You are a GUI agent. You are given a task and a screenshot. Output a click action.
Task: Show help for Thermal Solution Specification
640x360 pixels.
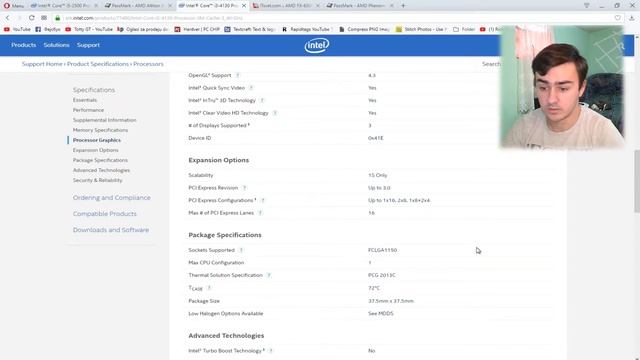[x=269, y=275]
